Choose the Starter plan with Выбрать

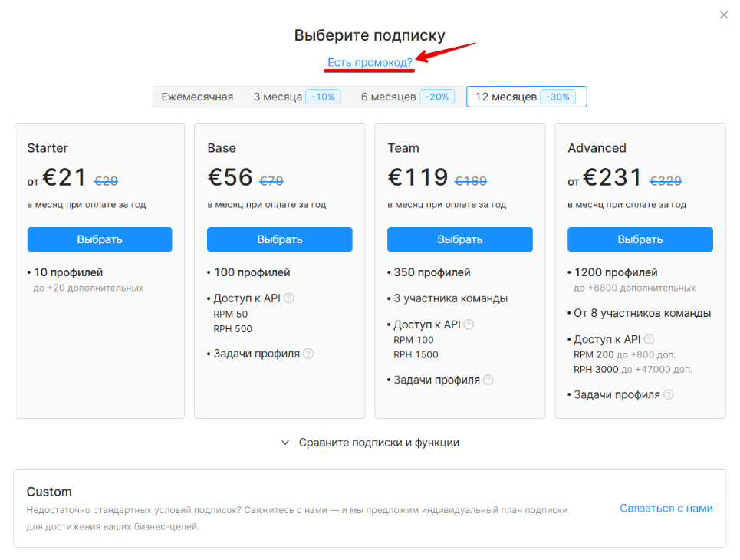coord(100,239)
